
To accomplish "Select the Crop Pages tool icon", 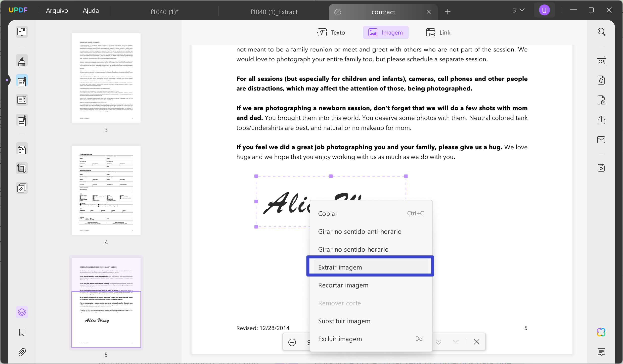I will [x=22, y=168].
